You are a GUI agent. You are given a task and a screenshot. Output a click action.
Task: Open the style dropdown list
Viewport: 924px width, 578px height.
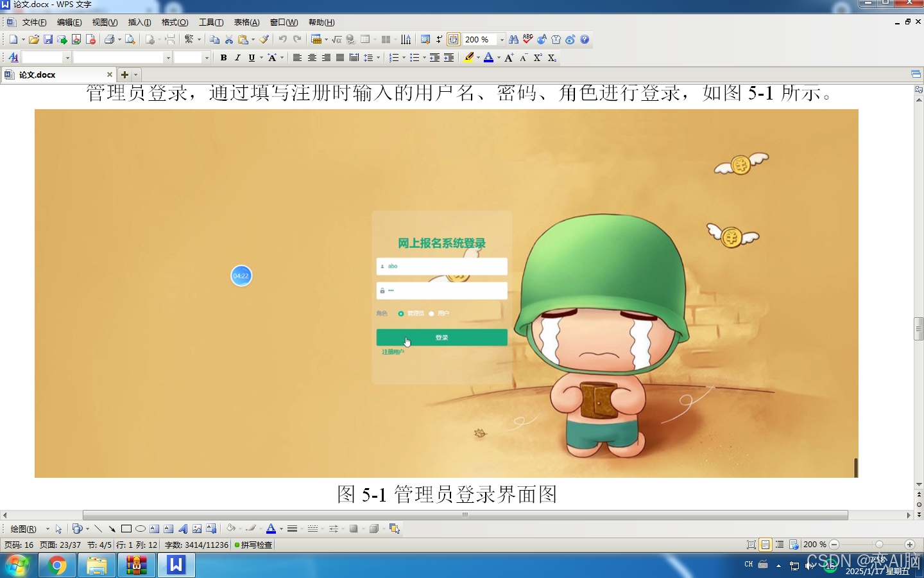(67, 58)
